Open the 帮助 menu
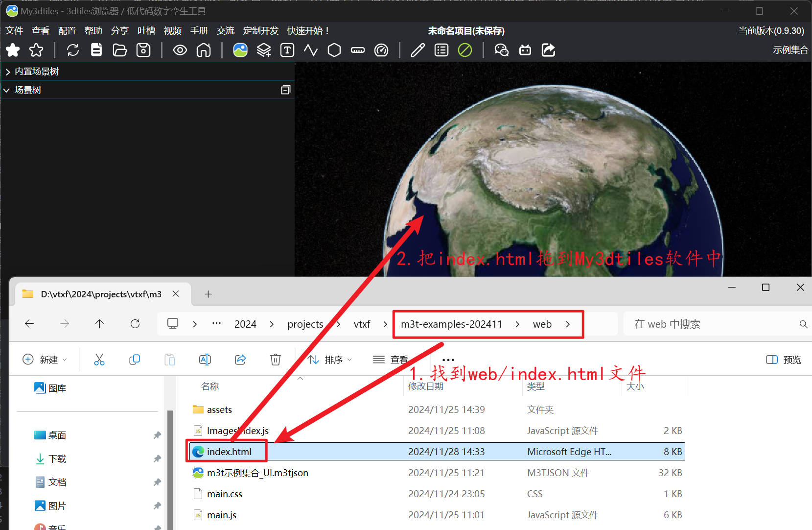The height and width of the screenshot is (530, 812). [93, 31]
